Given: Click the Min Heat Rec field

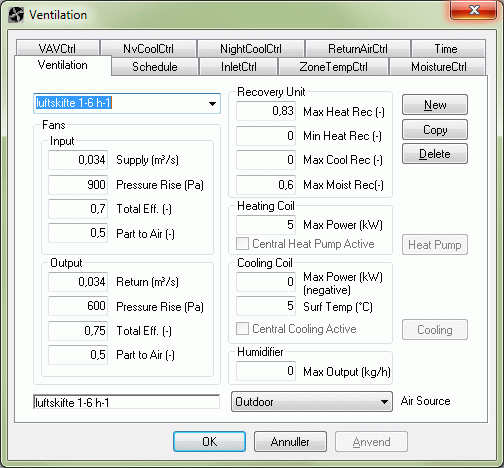Looking at the screenshot, I should 266,136.
